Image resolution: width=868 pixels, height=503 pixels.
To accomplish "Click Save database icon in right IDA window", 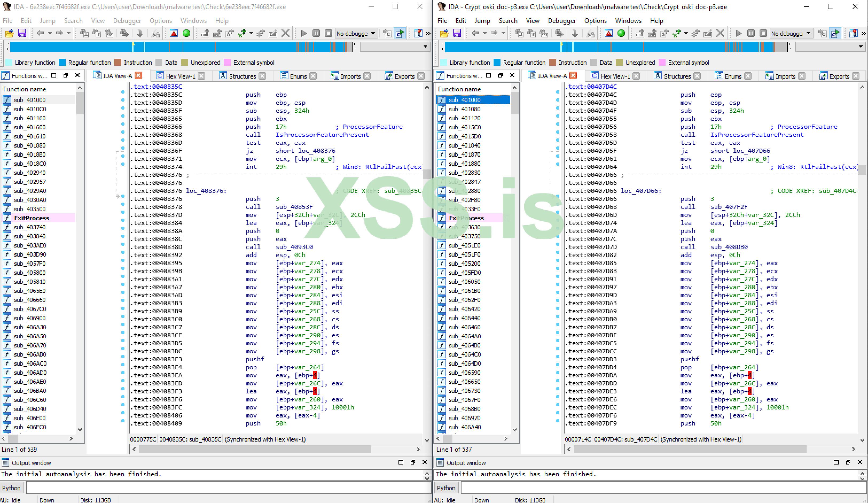I will pyautogui.click(x=457, y=33).
